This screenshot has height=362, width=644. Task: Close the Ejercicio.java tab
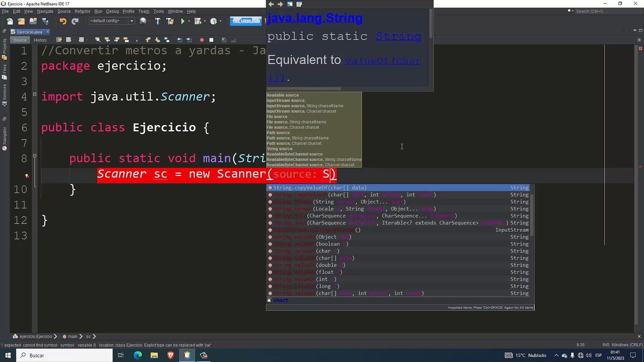[47, 32]
